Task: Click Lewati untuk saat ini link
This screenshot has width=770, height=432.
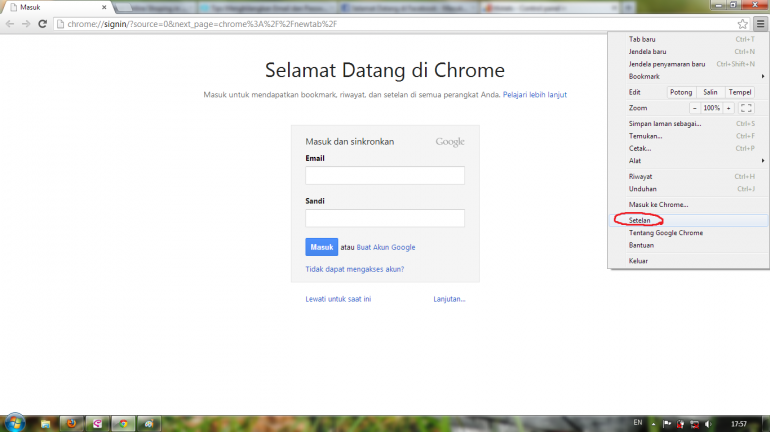Action: coord(338,299)
